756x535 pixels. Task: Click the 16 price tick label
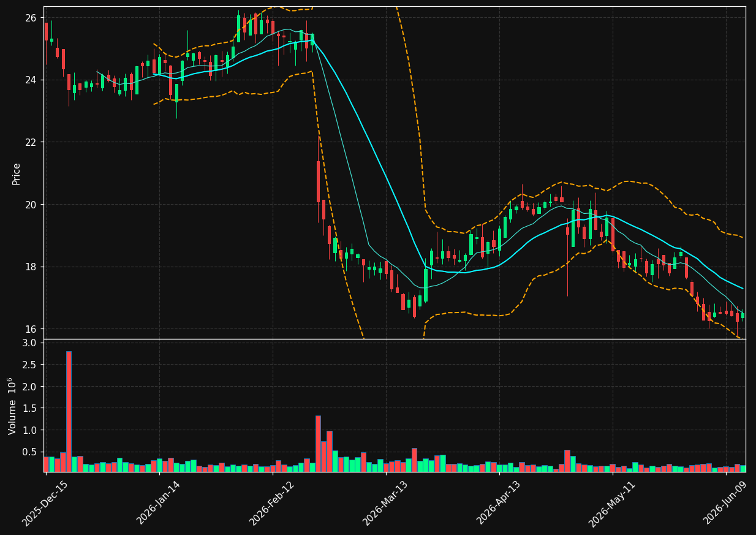(x=31, y=329)
